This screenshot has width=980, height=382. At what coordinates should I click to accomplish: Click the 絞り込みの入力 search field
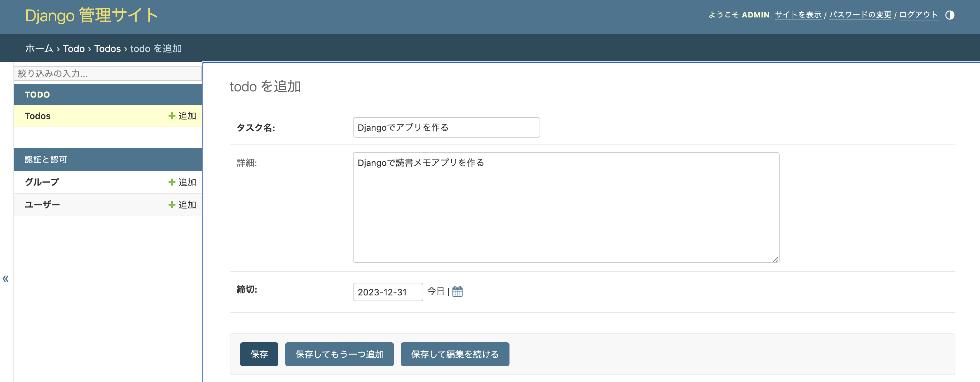(108, 74)
